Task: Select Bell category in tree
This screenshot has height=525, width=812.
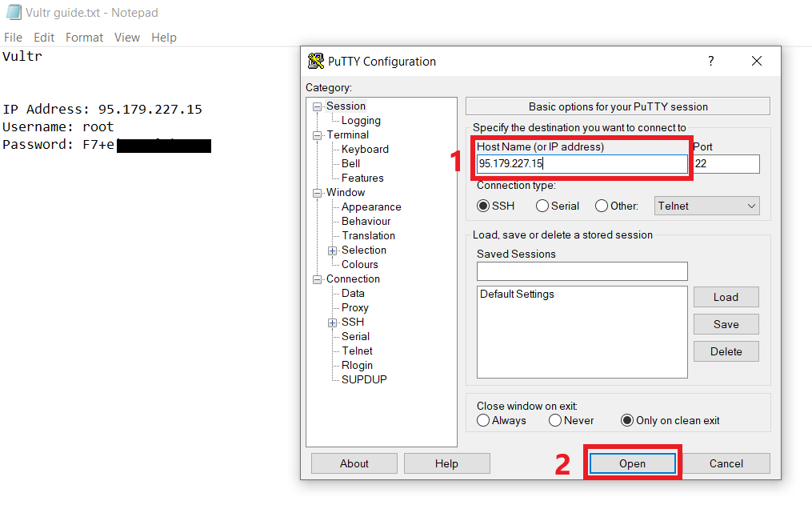Action: point(350,164)
